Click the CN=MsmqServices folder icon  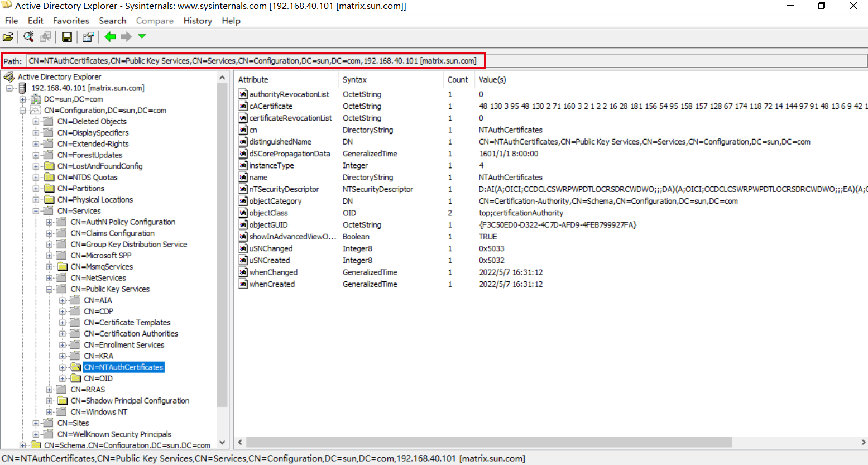coord(62,267)
